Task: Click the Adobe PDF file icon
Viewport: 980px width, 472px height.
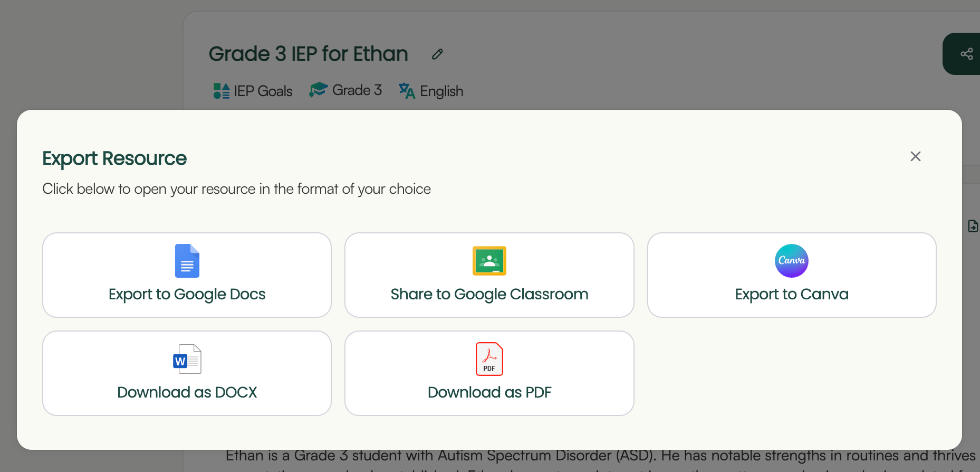Action: click(489, 358)
